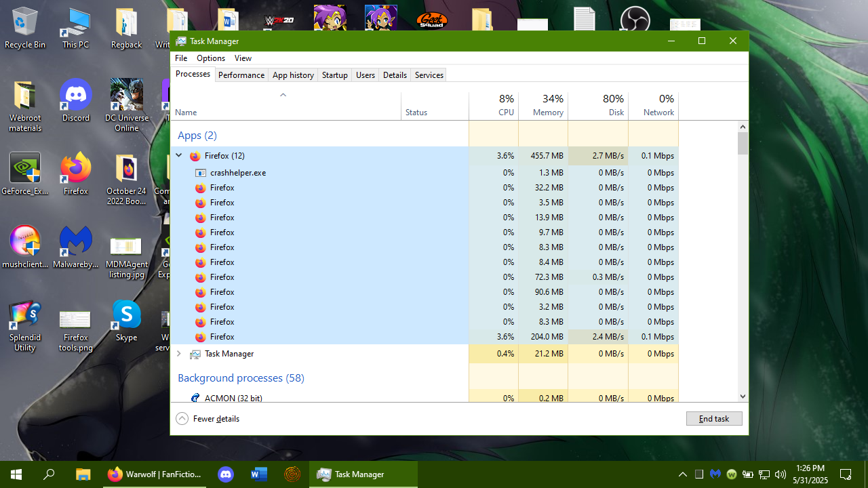Open the GeForce Experience desktop icon
This screenshot has height=488, width=868.
25,174
